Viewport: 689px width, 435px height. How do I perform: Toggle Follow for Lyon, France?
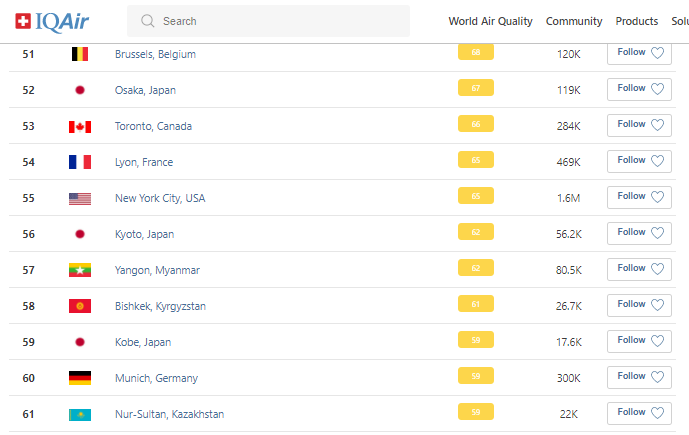pos(639,161)
